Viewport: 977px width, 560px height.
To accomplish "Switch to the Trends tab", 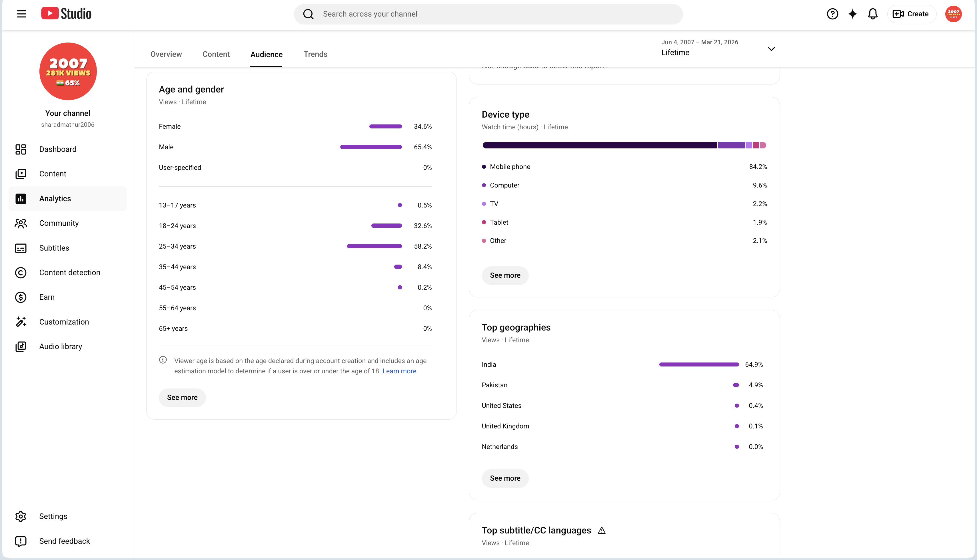I will [315, 54].
